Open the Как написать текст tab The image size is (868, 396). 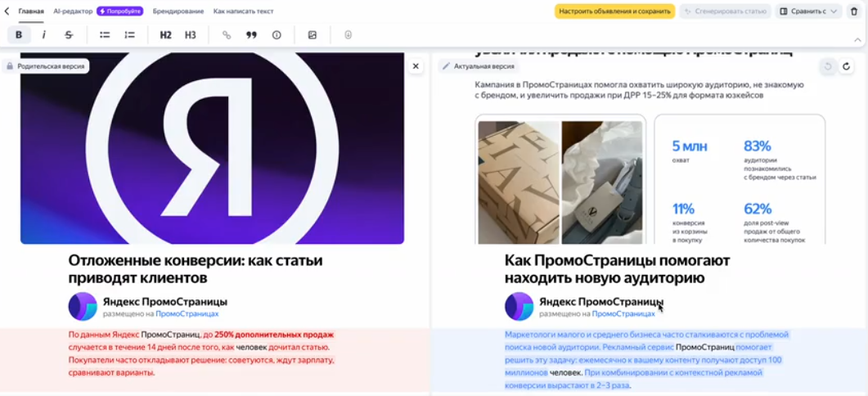coord(244,11)
